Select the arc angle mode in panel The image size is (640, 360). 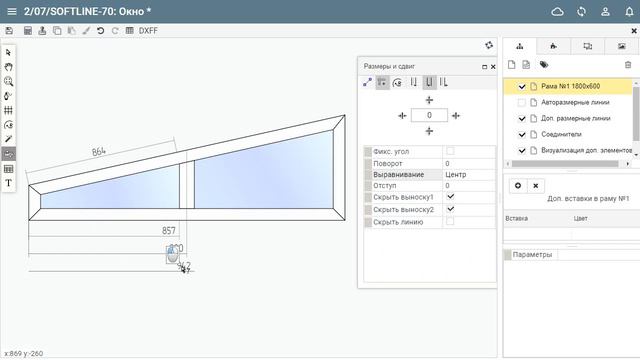coord(397,82)
